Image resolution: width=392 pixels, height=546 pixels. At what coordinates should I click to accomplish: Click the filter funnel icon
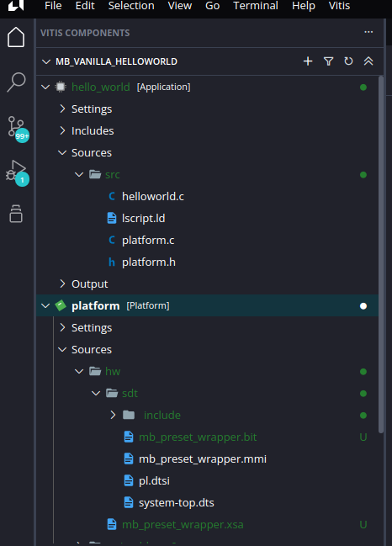[x=328, y=61]
